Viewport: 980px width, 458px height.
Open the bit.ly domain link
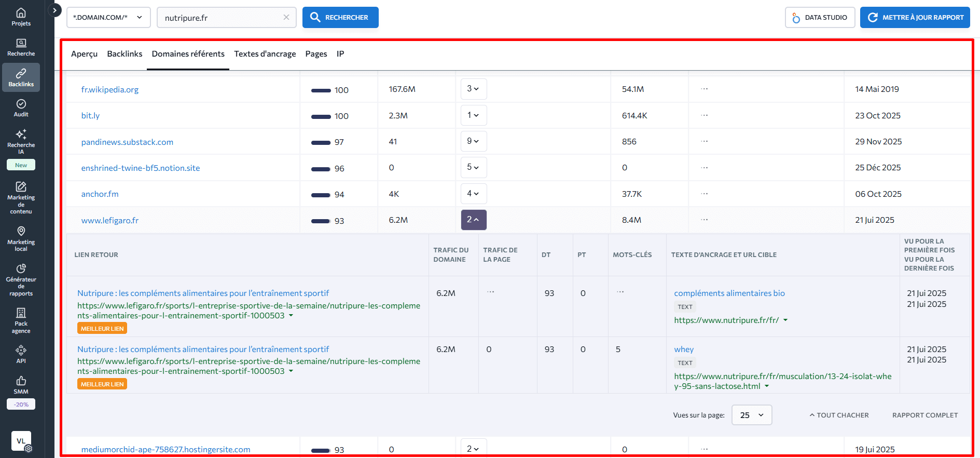tap(90, 115)
